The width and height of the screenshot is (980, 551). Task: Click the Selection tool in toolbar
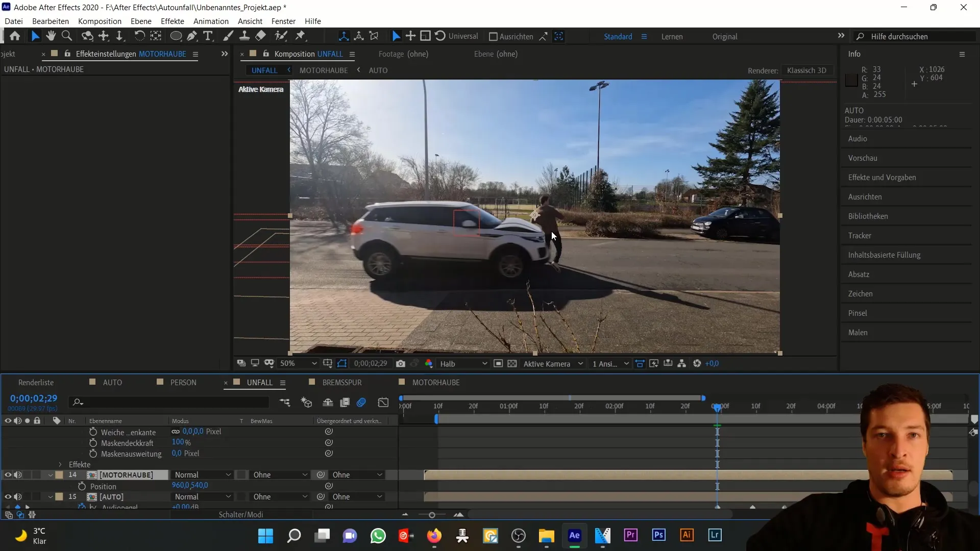[35, 36]
